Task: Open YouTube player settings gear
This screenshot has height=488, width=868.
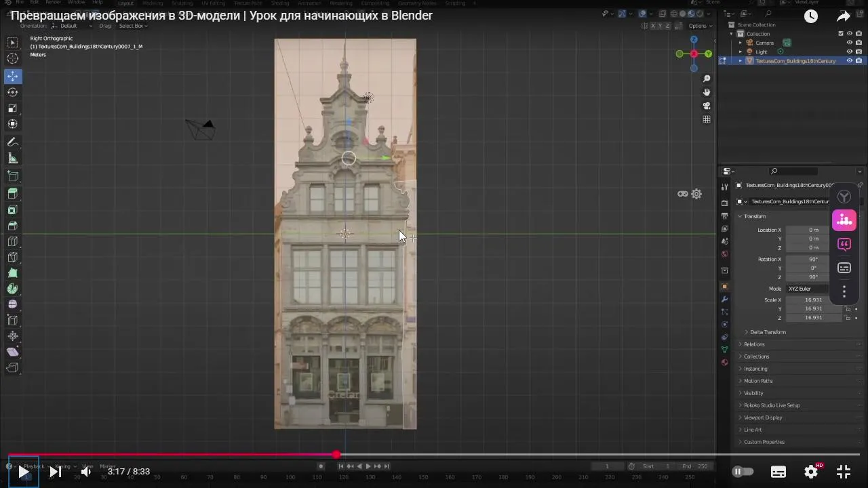Action: pos(811,472)
